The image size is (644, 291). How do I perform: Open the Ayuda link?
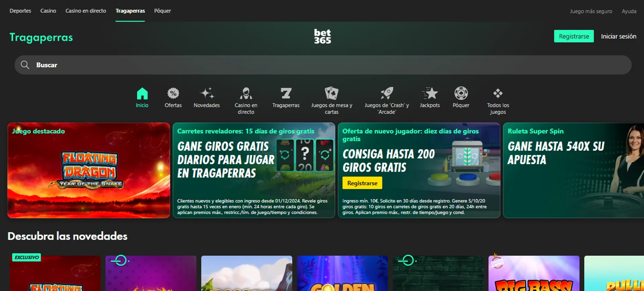point(629,11)
